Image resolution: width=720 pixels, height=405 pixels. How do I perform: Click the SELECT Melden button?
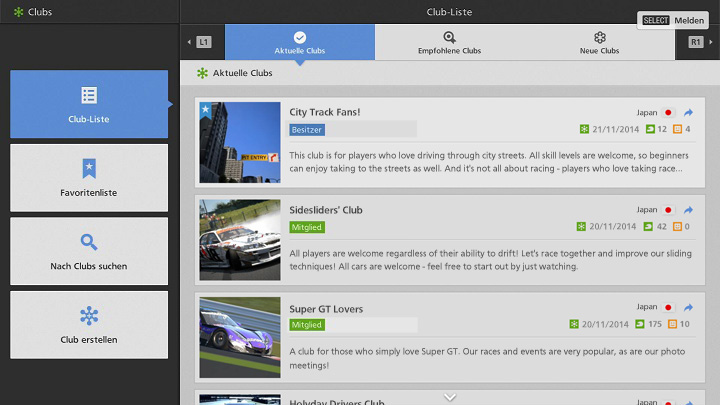tap(676, 20)
